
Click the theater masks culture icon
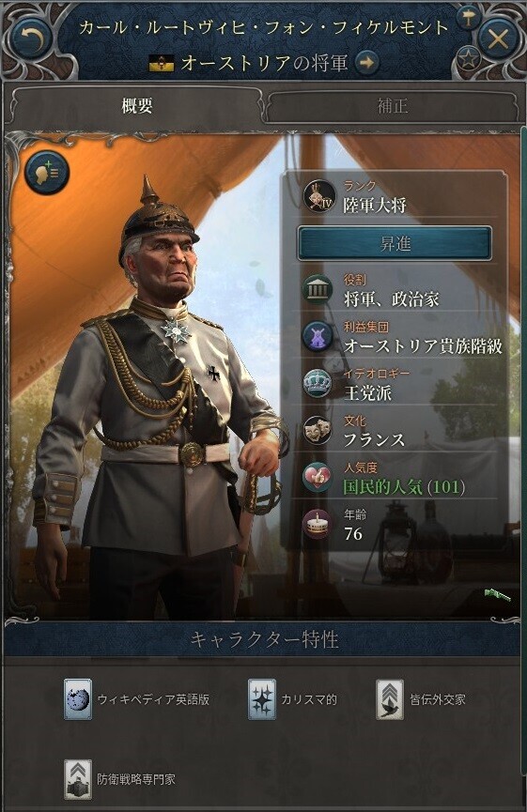coord(318,430)
